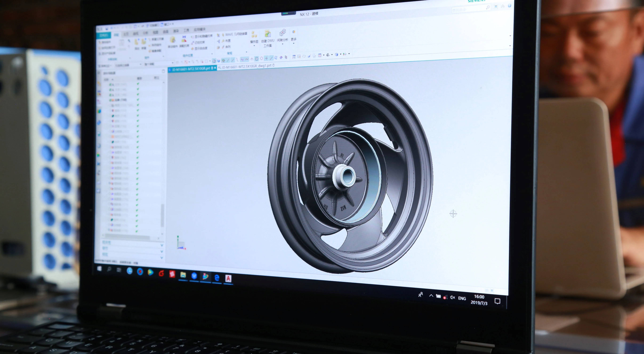Image resolution: width=644 pixels, height=354 pixels.
Task: Toggle last green checkmark in navigator list
Action: pyautogui.click(x=137, y=231)
